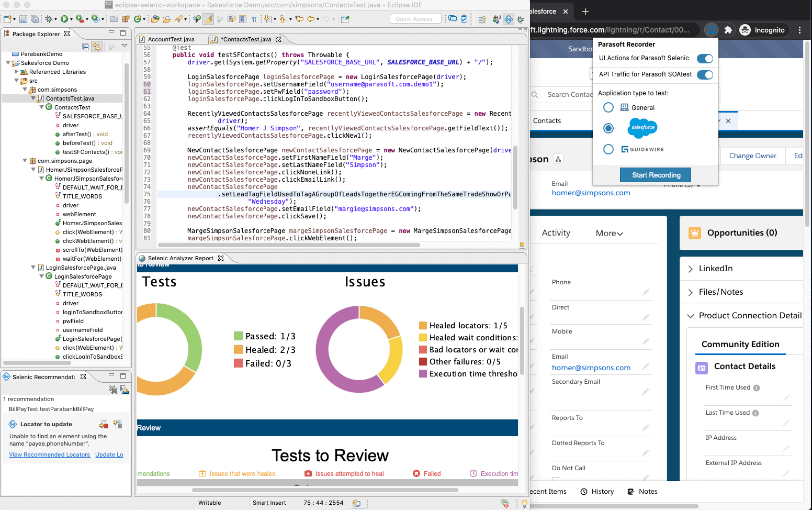The width and height of the screenshot is (812, 510).
Task: Select the General application type radio button
Action: pyautogui.click(x=608, y=107)
